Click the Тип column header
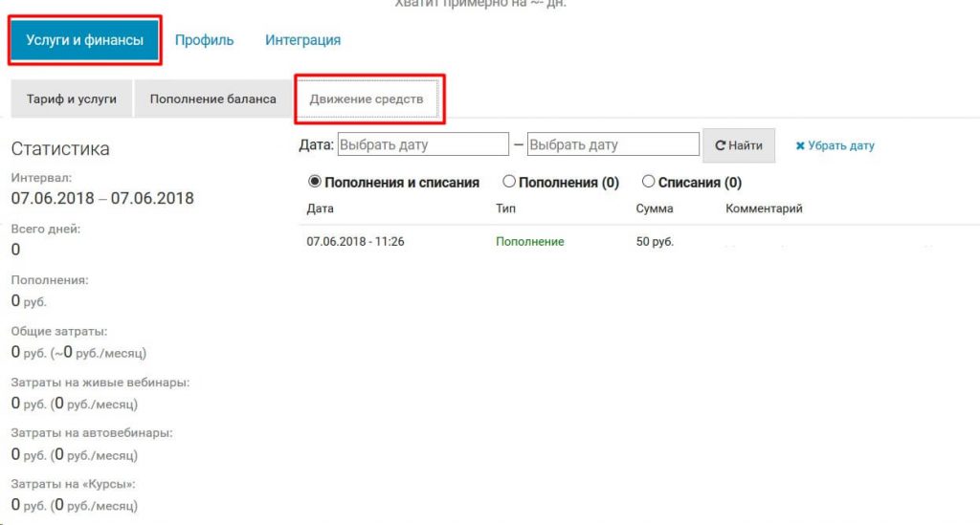This screenshot has width=980, height=525. tap(505, 208)
